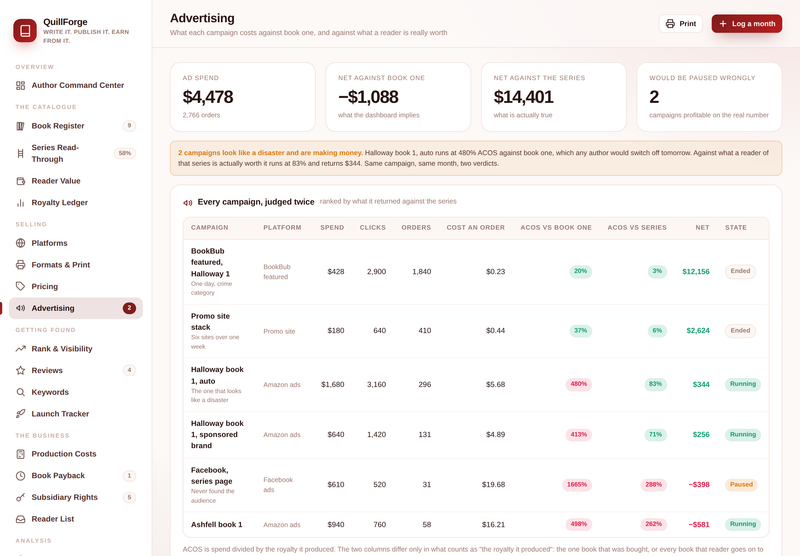Click the Subsidiary Rights key icon
The image size is (800, 556).
(x=20, y=497)
